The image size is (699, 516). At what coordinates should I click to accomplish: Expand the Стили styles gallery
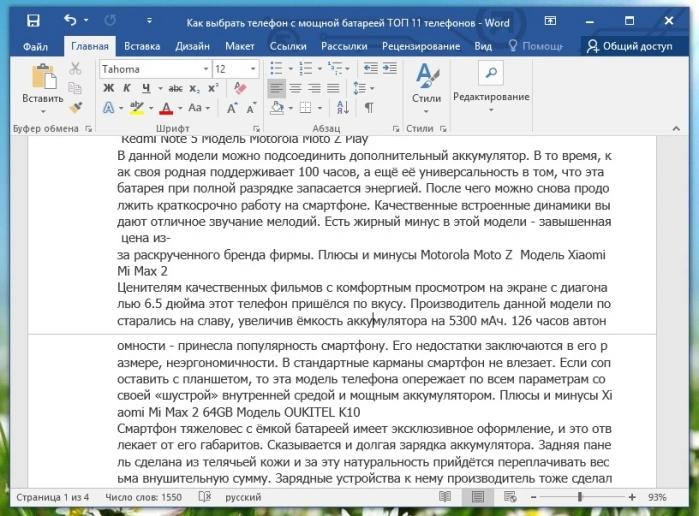tap(426, 88)
